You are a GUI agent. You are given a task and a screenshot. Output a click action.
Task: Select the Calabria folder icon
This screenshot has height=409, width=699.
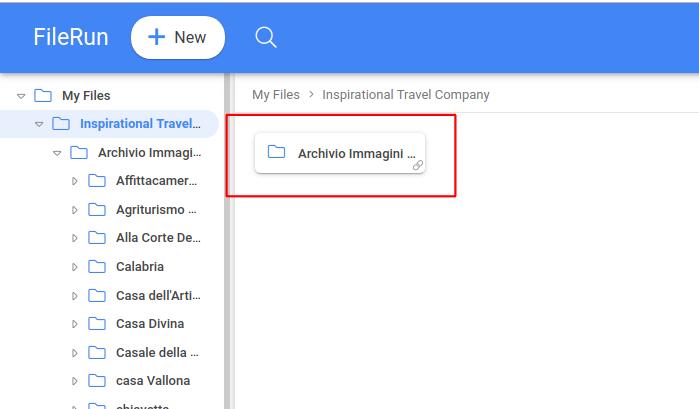tap(97, 267)
